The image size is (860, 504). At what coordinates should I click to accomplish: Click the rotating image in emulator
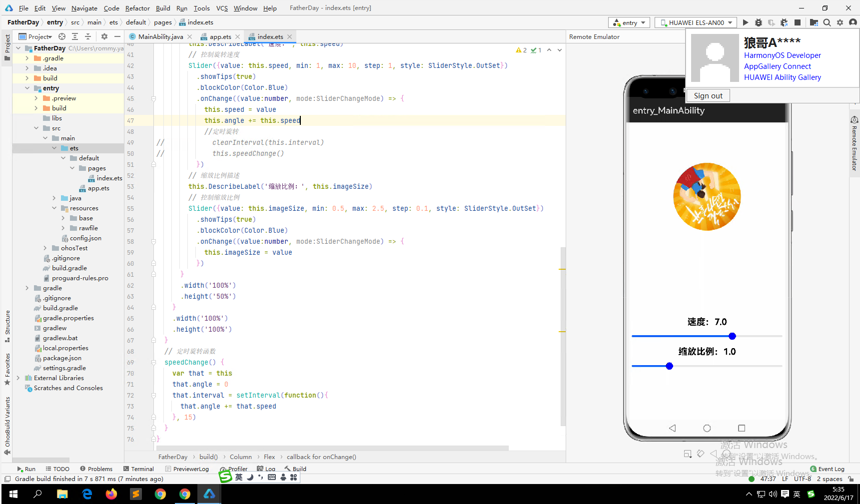point(707,196)
